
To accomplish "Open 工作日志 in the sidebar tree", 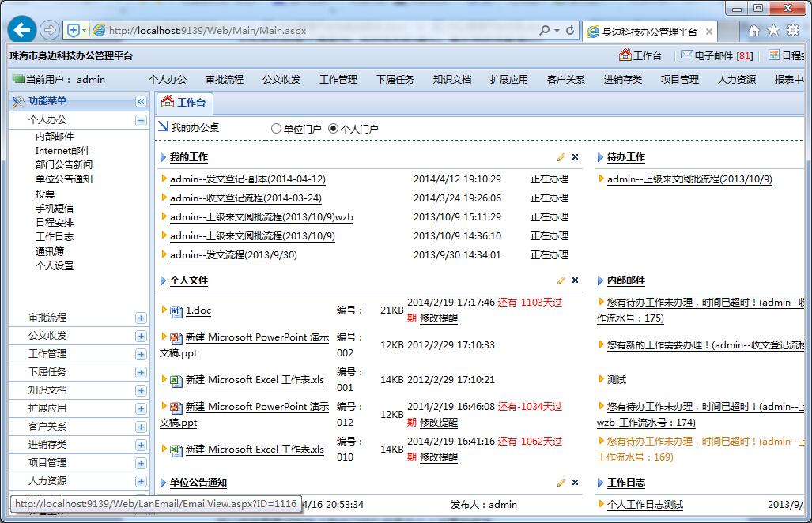I will tap(55, 237).
